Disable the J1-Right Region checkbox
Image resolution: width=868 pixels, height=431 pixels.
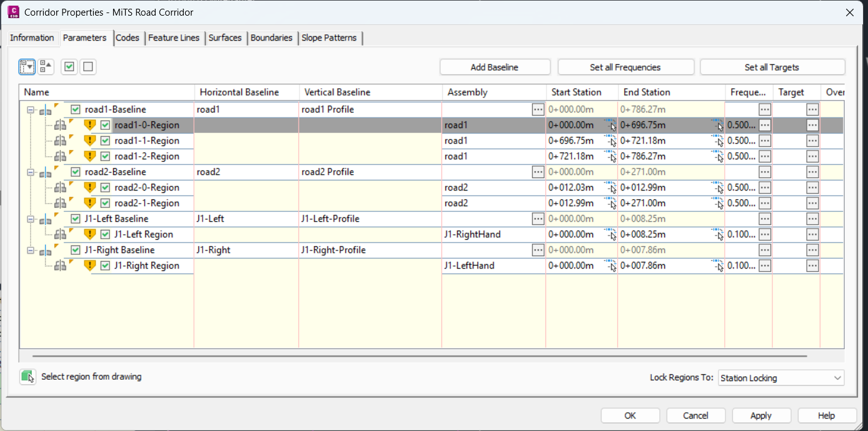[105, 265]
